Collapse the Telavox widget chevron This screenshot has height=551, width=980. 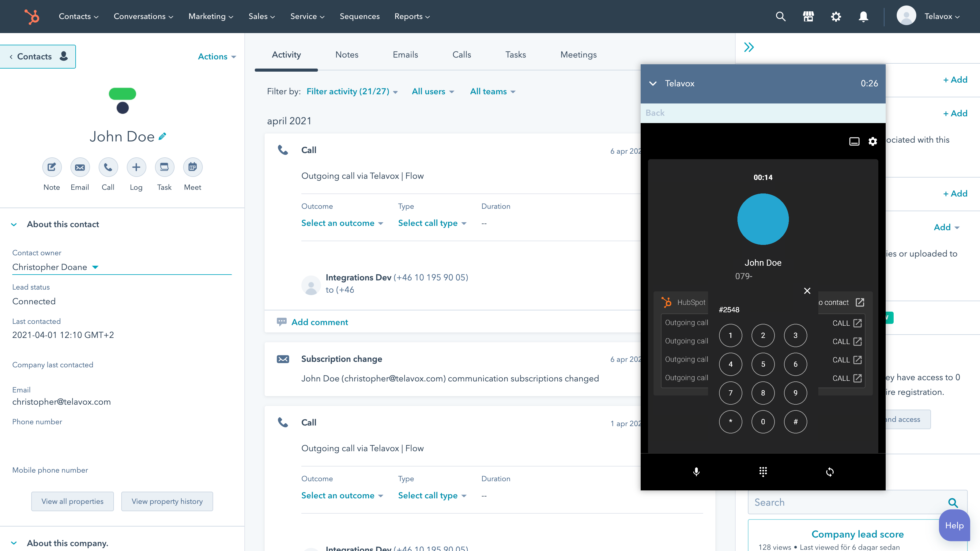pos(653,83)
